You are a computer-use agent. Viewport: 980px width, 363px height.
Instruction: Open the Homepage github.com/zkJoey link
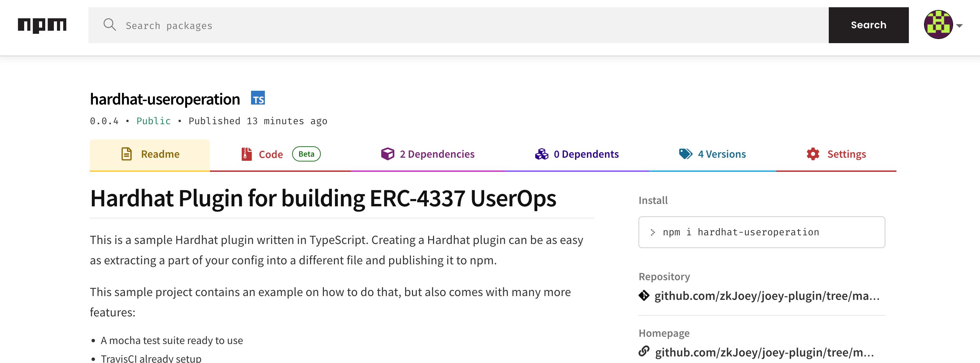point(764,352)
